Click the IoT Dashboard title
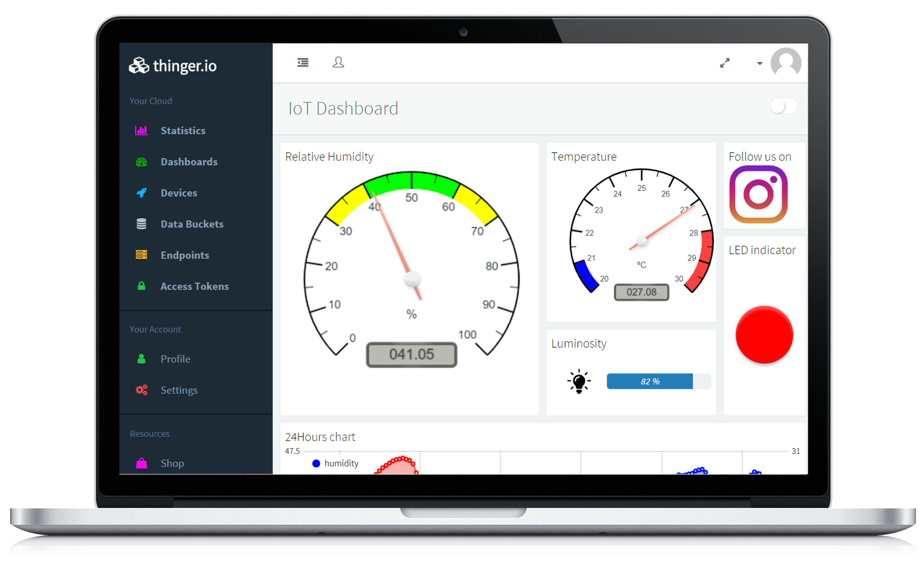The width and height of the screenshot is (924, 567). coord(343,108)
